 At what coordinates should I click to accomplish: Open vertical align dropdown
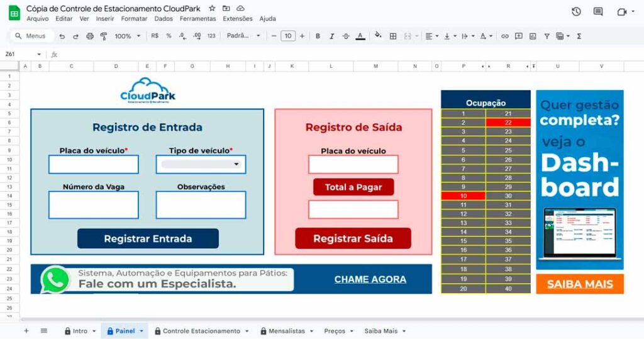click(450, 36)
